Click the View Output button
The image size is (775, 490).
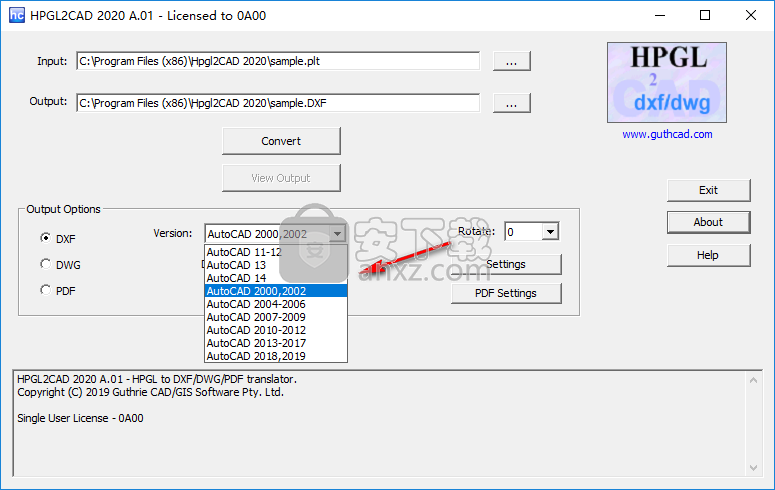click(281, 178)
